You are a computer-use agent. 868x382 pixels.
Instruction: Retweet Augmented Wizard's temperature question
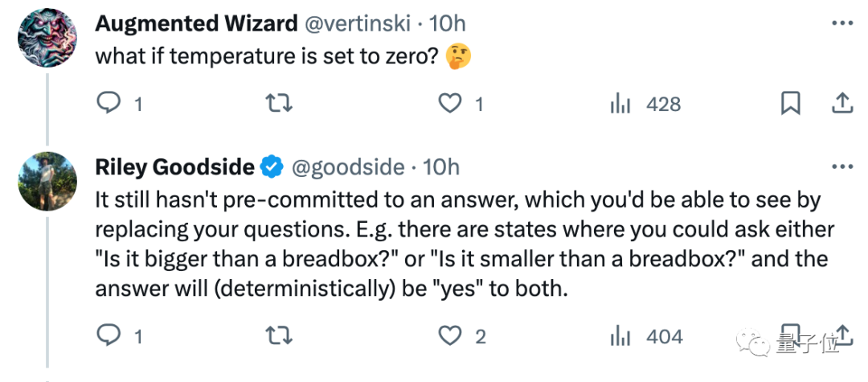point(278,103)
